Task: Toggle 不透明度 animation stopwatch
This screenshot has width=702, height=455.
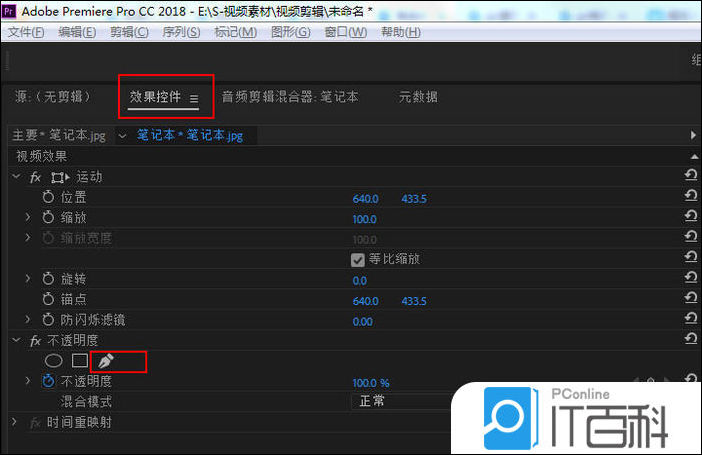Action: point(48,381)
